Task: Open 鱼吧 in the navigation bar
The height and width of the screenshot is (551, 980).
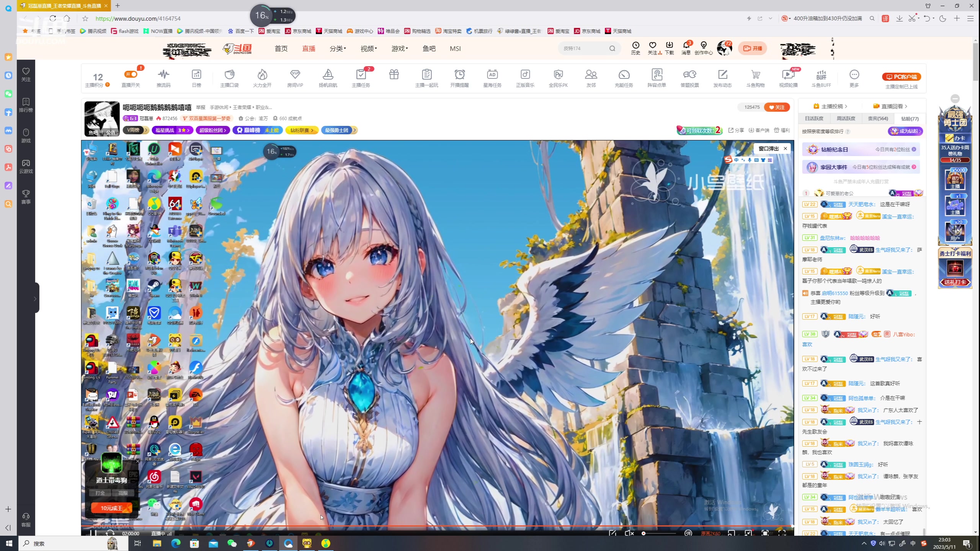Action: click(x=429, y=49)
